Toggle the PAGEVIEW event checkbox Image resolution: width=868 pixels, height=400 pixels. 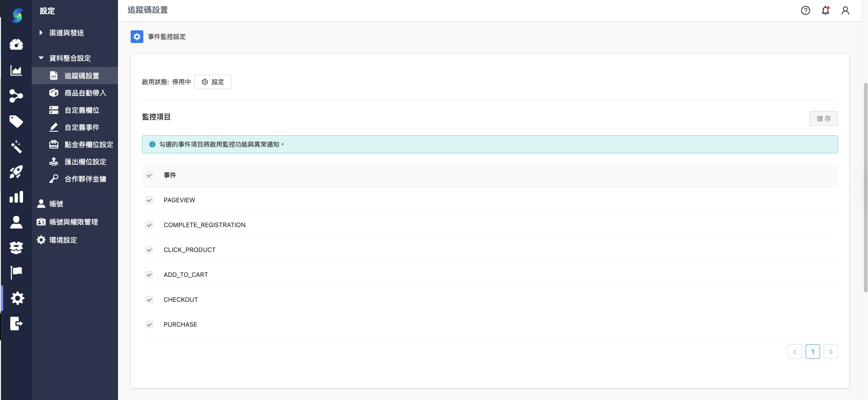click(x=149, y=200)
